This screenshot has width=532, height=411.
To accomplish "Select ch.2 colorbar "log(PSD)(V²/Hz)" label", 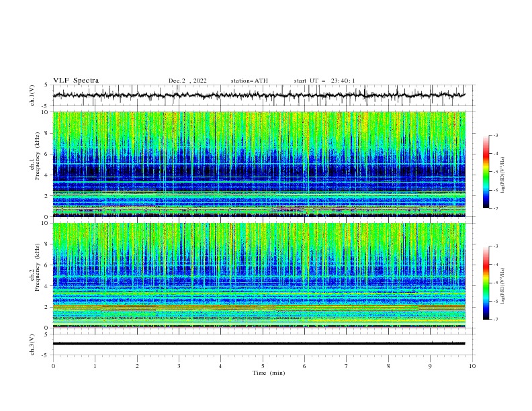I will pos(503,286).
